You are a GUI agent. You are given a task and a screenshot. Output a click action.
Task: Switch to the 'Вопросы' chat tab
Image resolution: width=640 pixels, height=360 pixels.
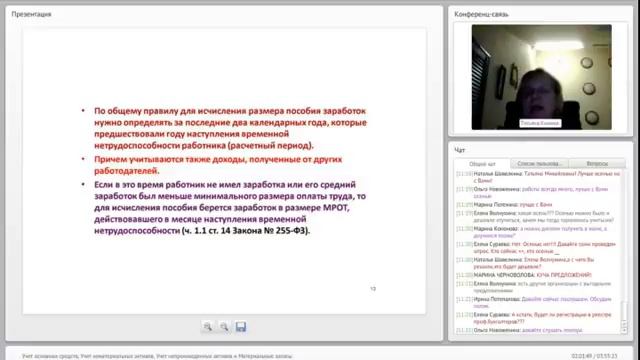tap(597, 164)
